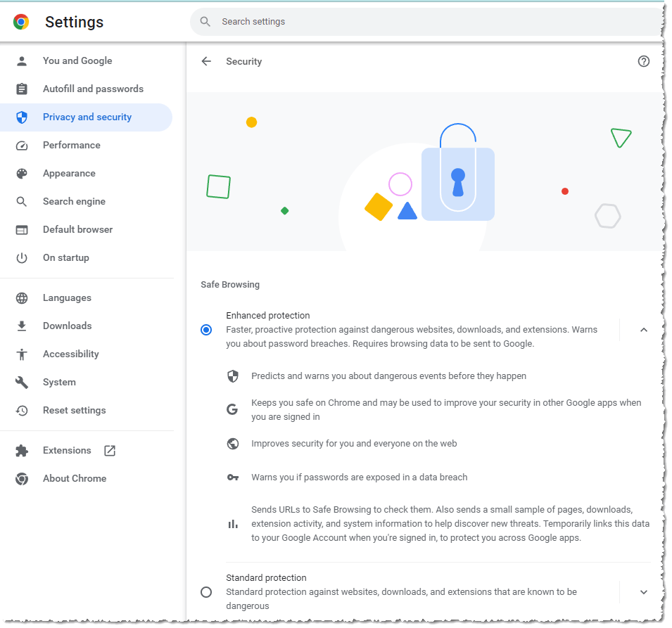Click the Safe Browsing password key icon
Viewport: 672px width, 628px height.
pos(233,477)
